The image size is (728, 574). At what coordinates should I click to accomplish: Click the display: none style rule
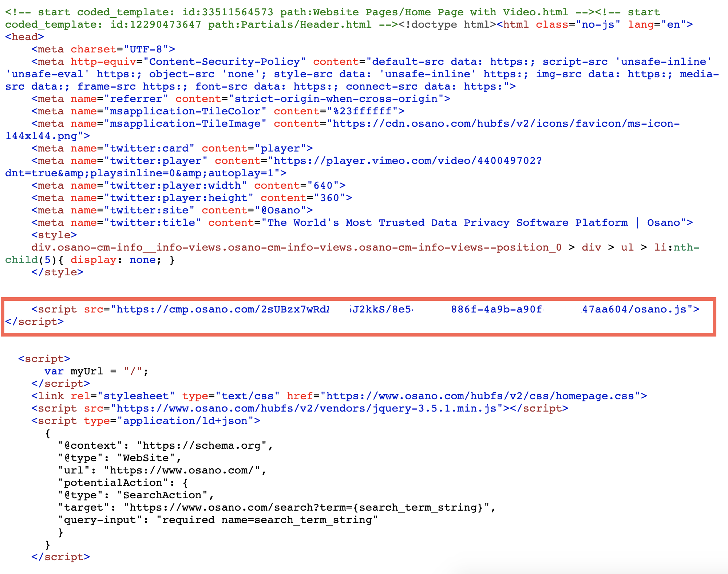(109, 259)
